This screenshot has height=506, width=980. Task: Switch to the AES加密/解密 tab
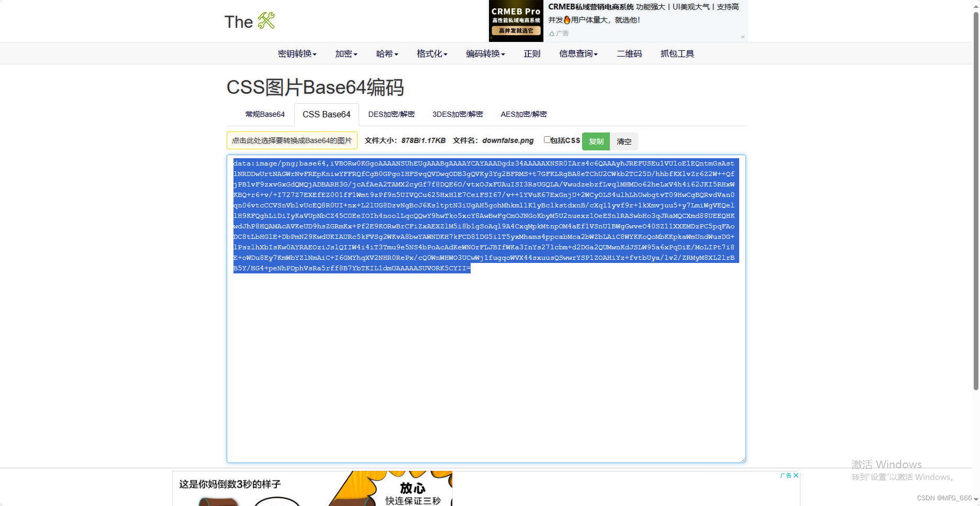[524, 114]
